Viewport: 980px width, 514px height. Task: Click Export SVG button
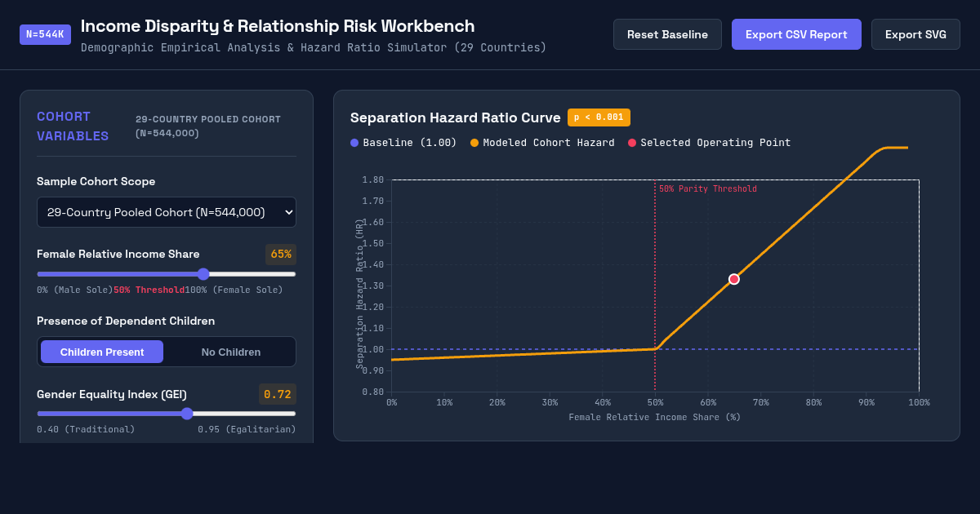915,34
